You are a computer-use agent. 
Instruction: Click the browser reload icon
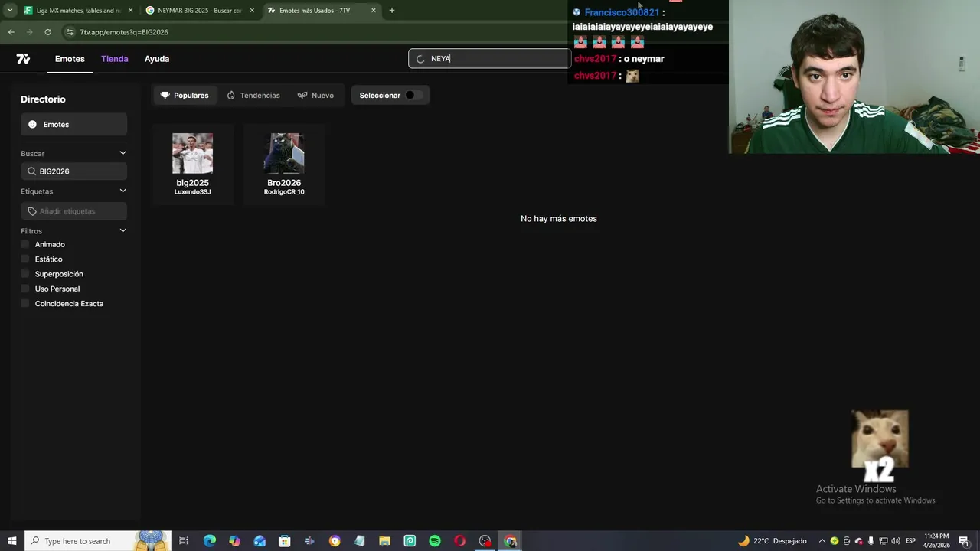47,32
